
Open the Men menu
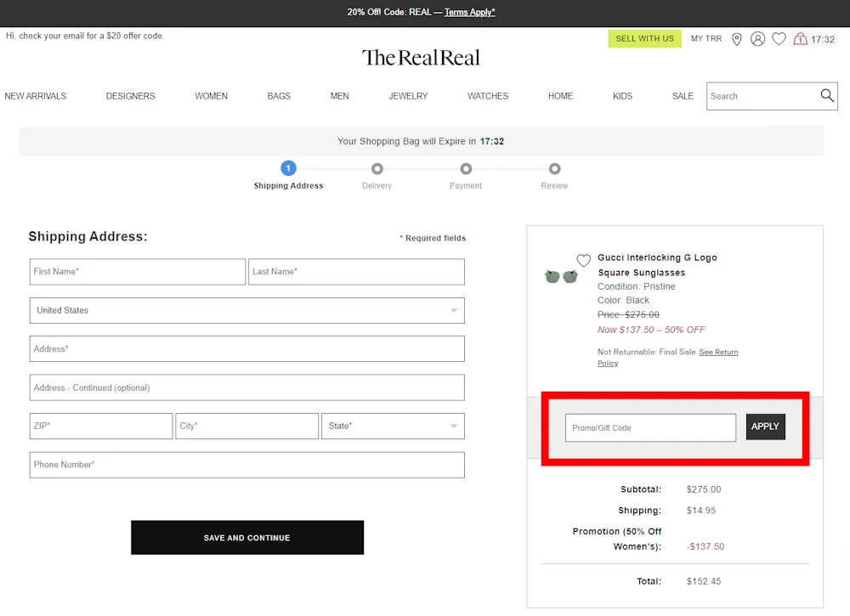click(x=339, y=96)
